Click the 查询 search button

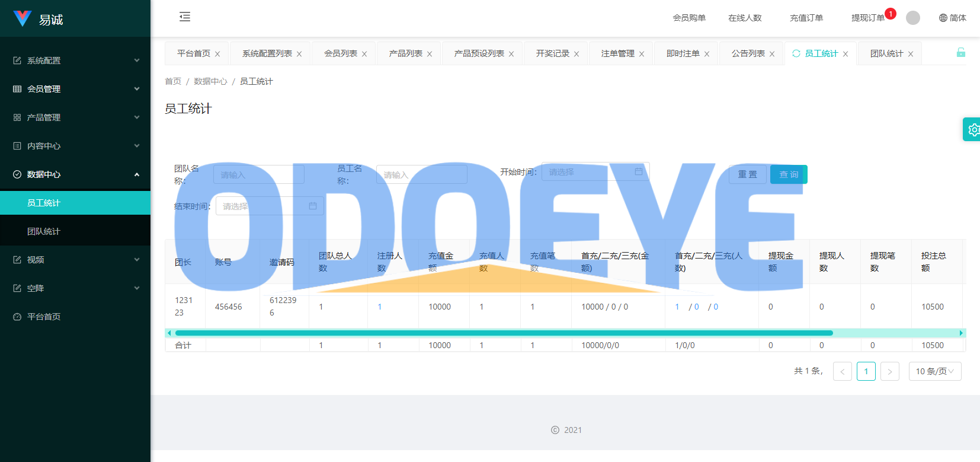(x=789, y=174)
